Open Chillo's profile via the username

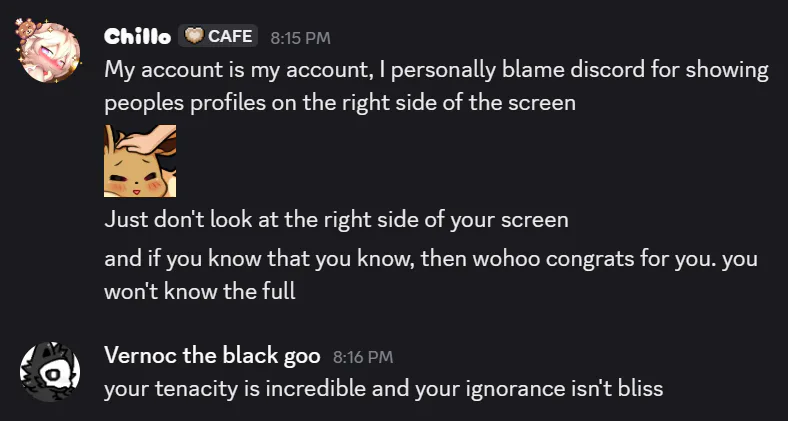pos(137,37)
